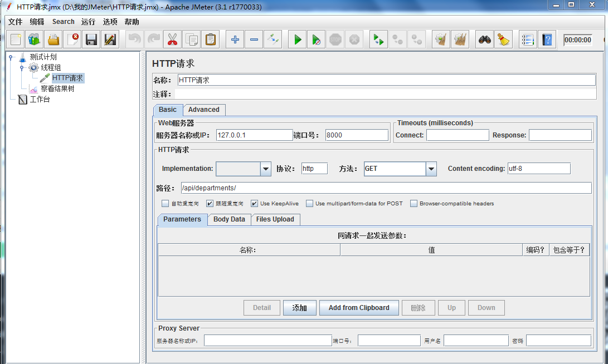Select 工作台 in the tree
This screenshot has height=364, width=608.
coord(40,100)
